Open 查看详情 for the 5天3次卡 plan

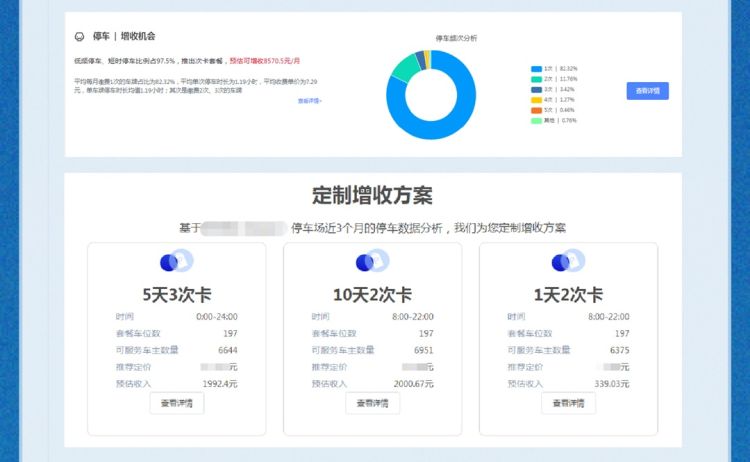pyautogui.click(x=177, y=403)
